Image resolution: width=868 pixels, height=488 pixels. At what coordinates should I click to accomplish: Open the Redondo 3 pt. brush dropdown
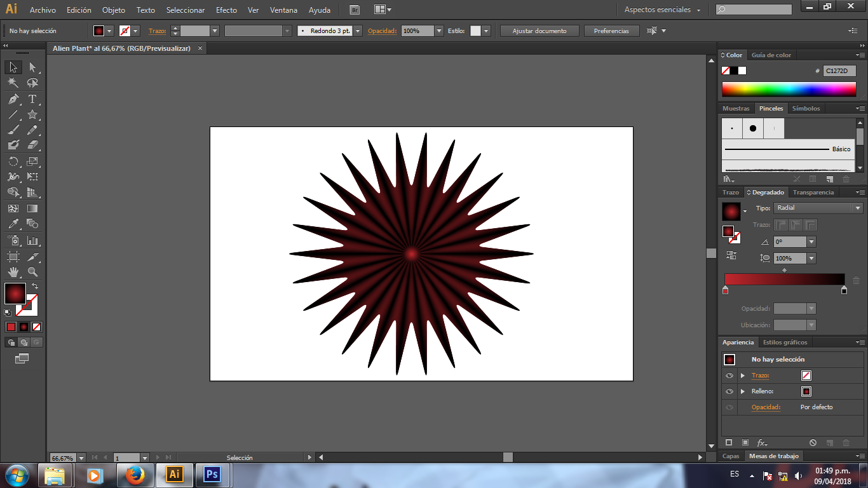(x=358, y=30)
